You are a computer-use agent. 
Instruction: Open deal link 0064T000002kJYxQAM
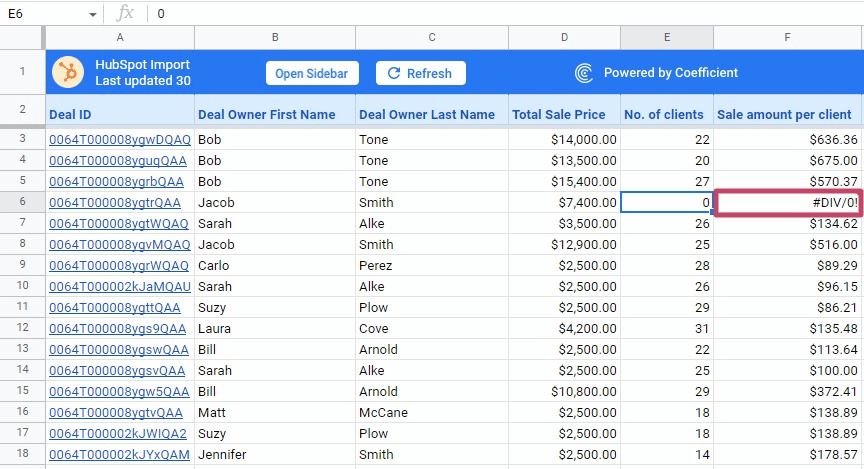[119, 455]
